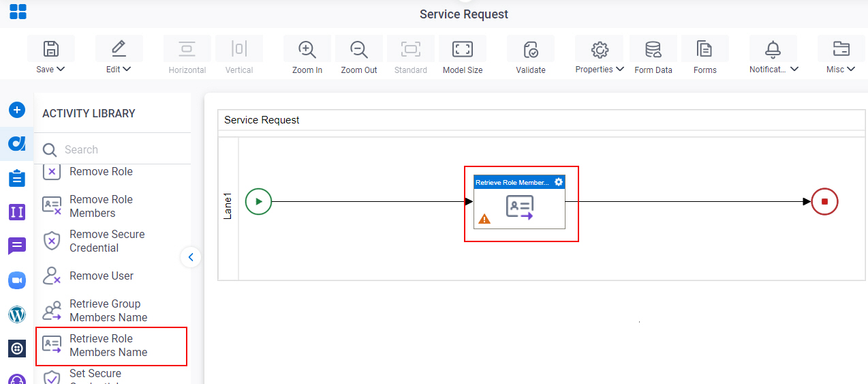Viewport: 868px width, 384px height.
Task: Click the search magnifier icon
Action: coord(50,150)
